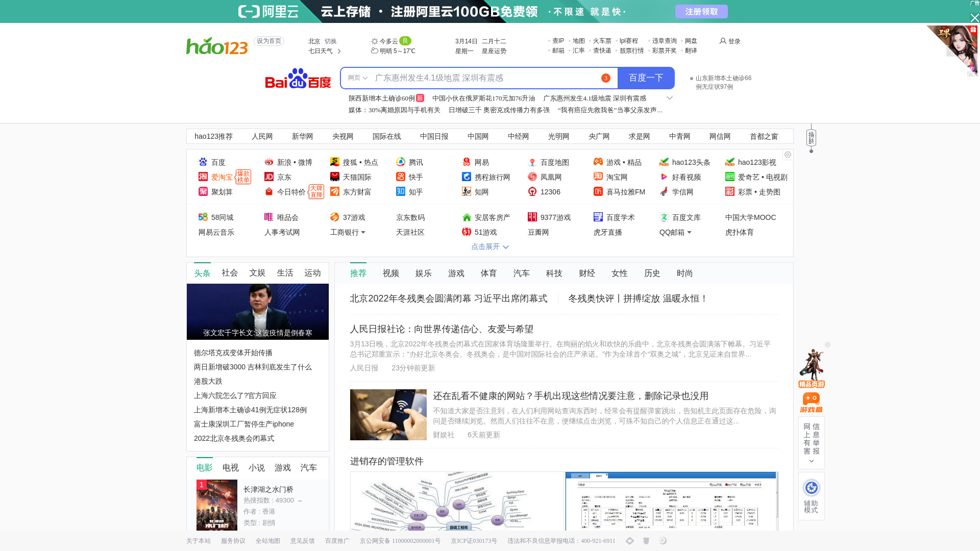Click the hot search badge number 3
Screen dimensions: 980x551
pos(606,78)
